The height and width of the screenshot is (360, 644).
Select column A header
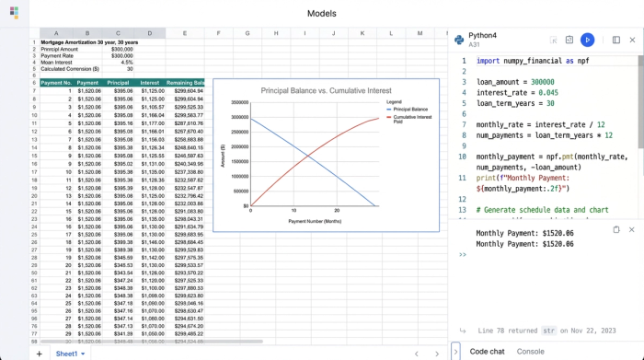coord(56,33)
